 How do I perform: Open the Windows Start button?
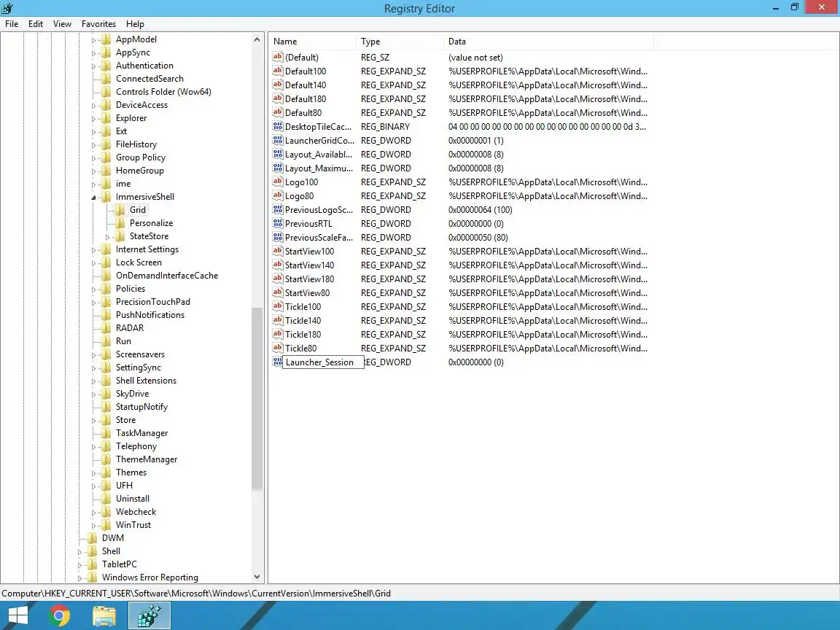point(17,615)
